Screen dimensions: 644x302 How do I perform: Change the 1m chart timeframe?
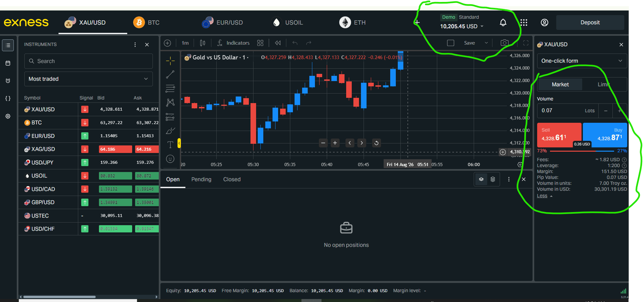(x=185, y=43)
